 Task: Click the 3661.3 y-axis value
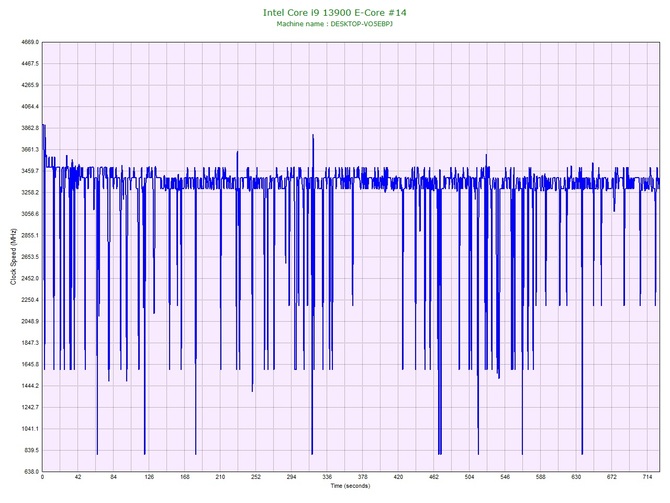(30, 150)
